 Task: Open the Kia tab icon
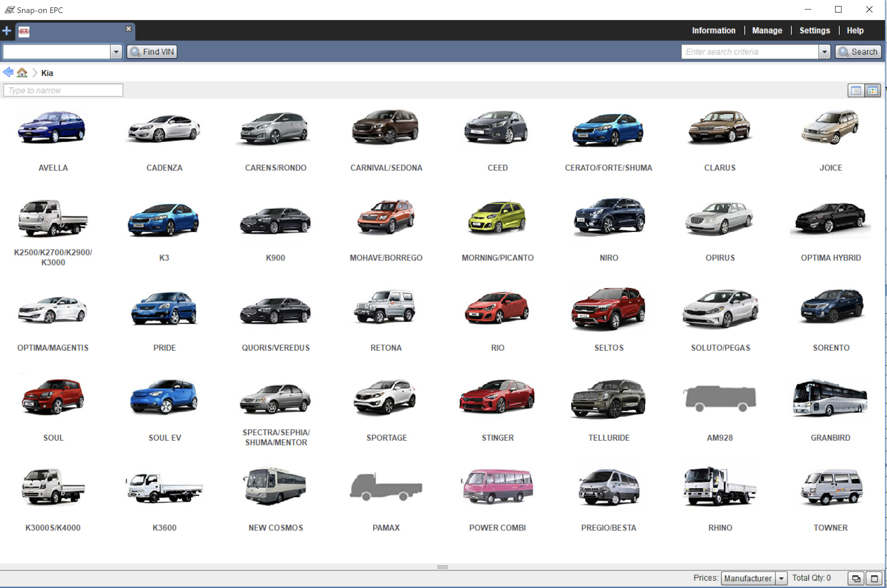tap(24, 31)
